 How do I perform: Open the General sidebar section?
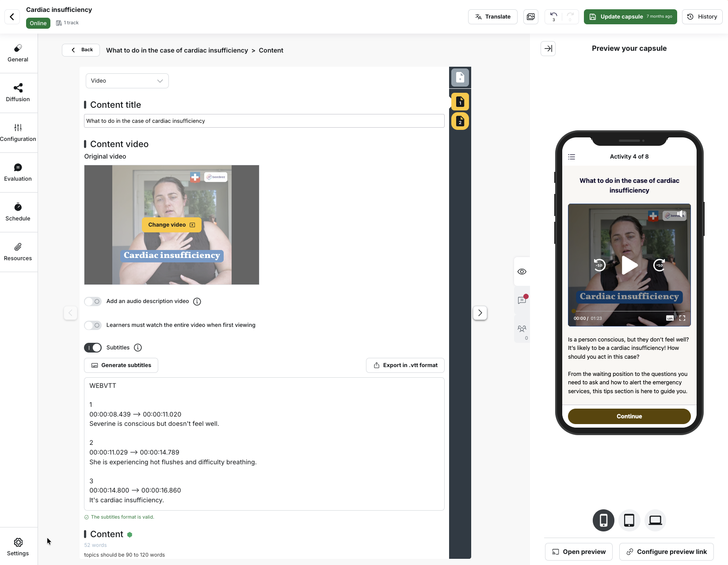pos(18,53)
